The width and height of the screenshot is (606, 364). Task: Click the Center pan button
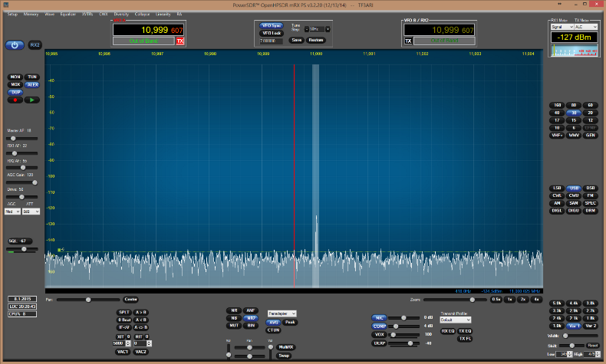click(130, 300)
